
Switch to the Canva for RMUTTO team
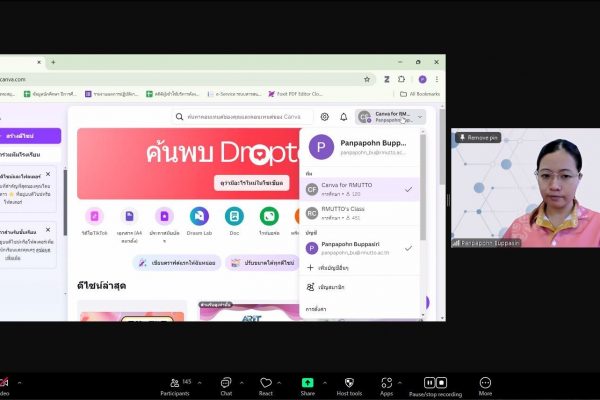click(x=360, y=189)
